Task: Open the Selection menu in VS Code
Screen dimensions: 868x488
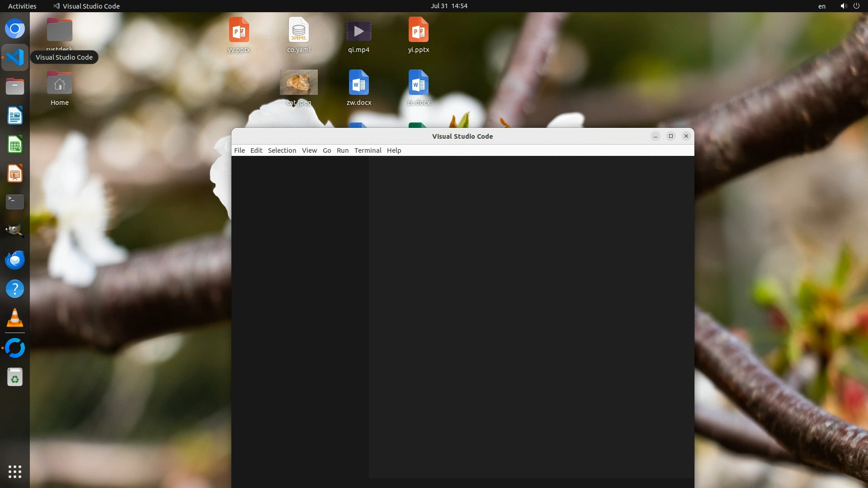Action: click(x=282, y=150)
